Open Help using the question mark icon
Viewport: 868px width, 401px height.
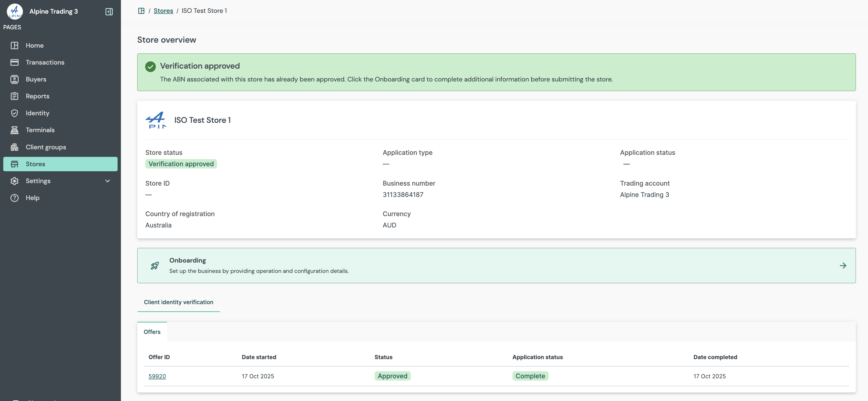15,198
